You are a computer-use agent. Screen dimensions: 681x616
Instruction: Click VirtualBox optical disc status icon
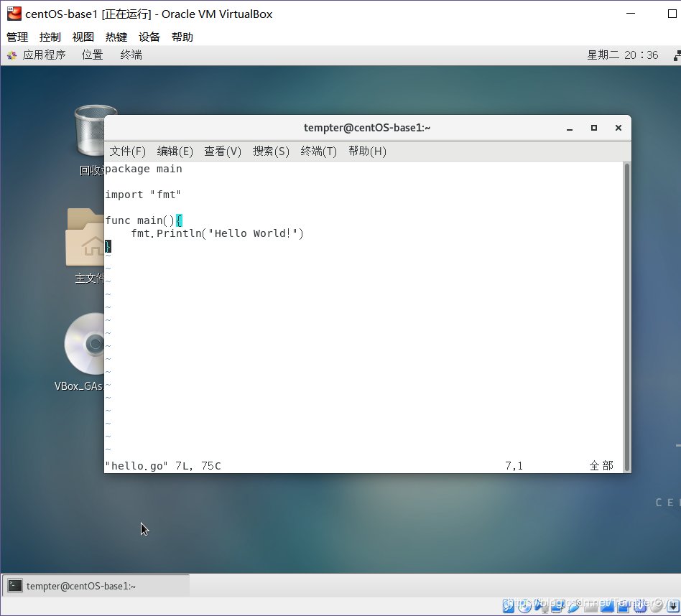coord(524,605)
